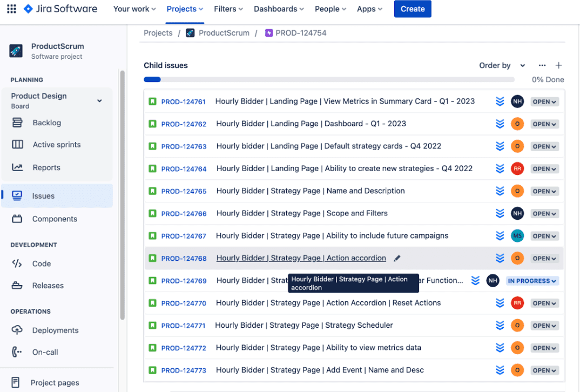Click the ProductScrum rocket avatar in sidebar

pos(16,51)
